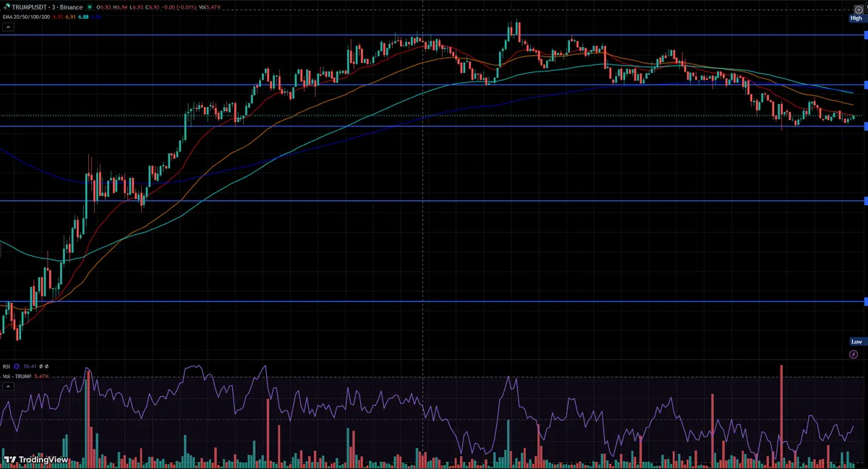Click the TRUMP coin icon beside the symbol
Image resolution: width=868 pixels, height=469 pixels.
pos(7,7)
